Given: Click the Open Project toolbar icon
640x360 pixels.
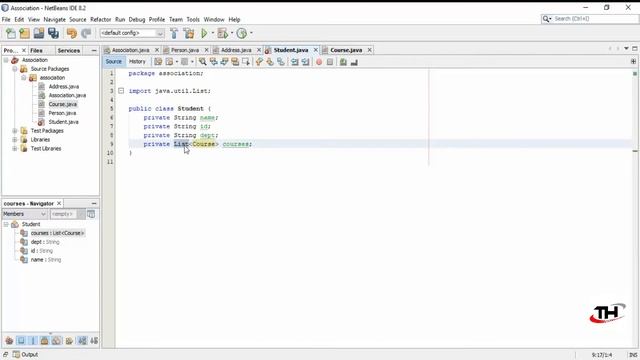Looking at the screenshot, I should 39,33.
